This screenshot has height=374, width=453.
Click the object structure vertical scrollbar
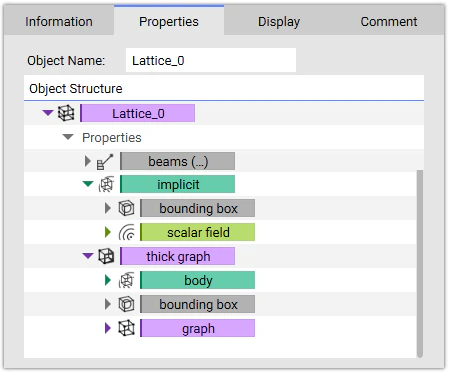tap(420, 263)
